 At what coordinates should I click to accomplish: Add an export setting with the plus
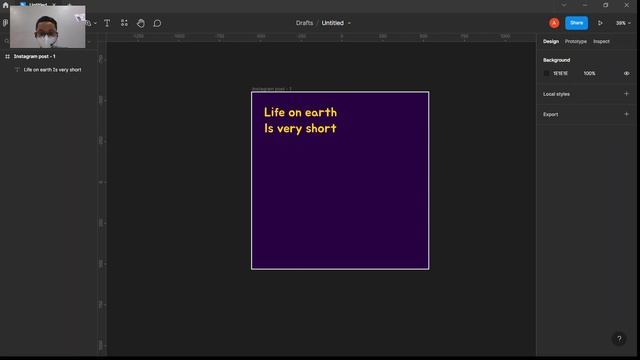coord(627,114)
